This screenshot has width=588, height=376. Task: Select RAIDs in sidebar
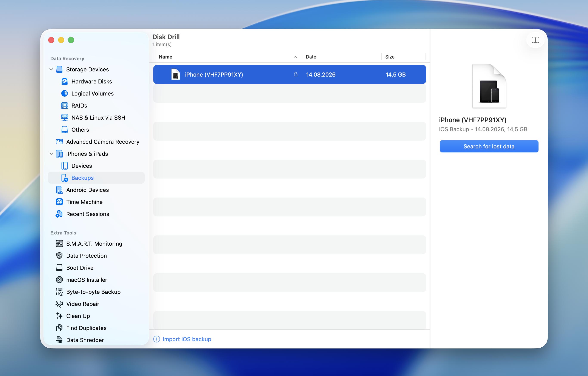[79, 105]
